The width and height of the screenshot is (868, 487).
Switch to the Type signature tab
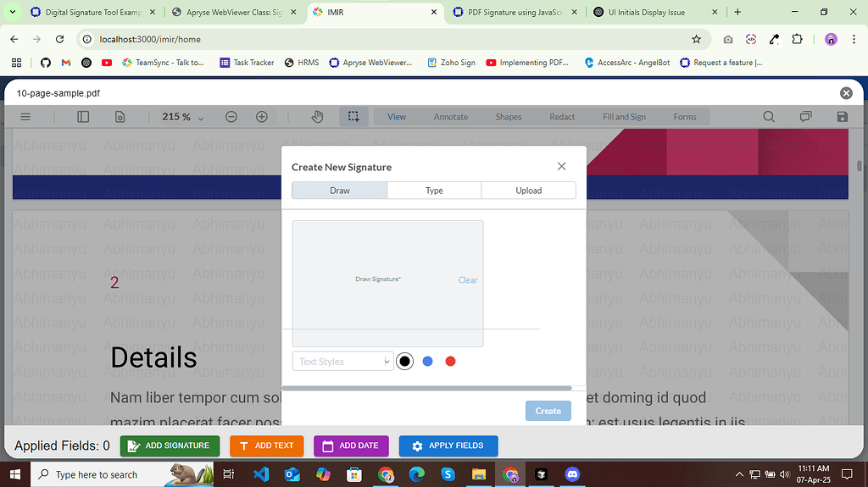[434, 191]
